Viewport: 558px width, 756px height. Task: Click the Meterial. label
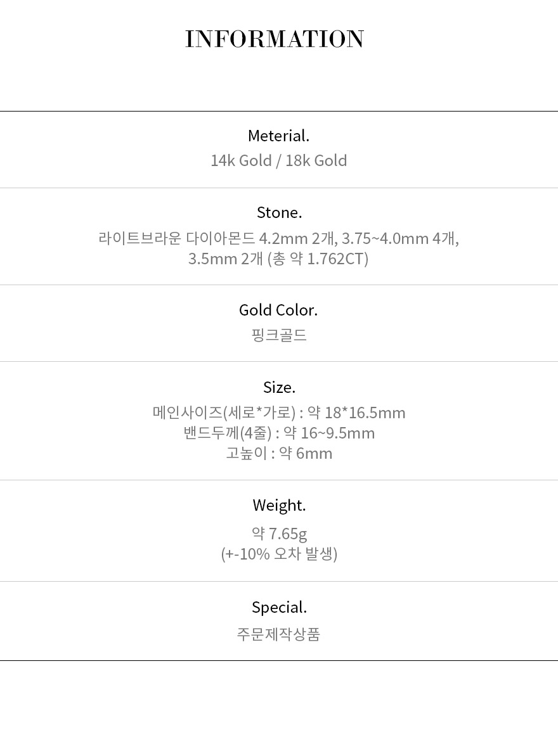(278, 136)
